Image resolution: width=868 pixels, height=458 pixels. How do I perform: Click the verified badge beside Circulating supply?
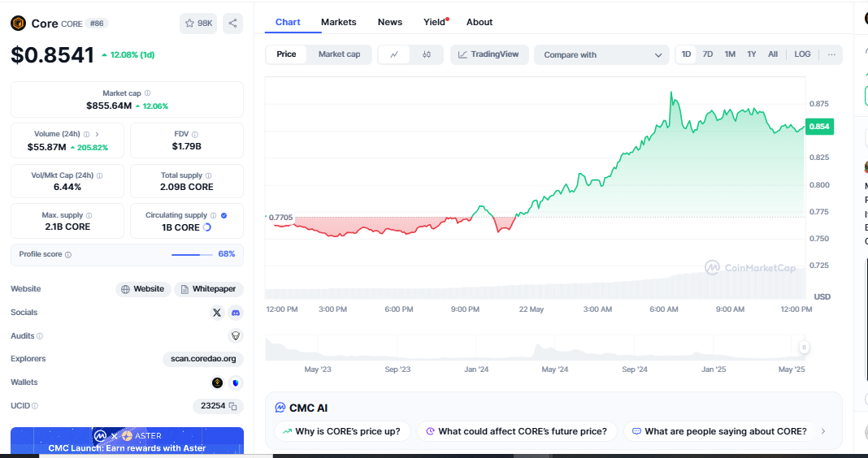(224, 216)
